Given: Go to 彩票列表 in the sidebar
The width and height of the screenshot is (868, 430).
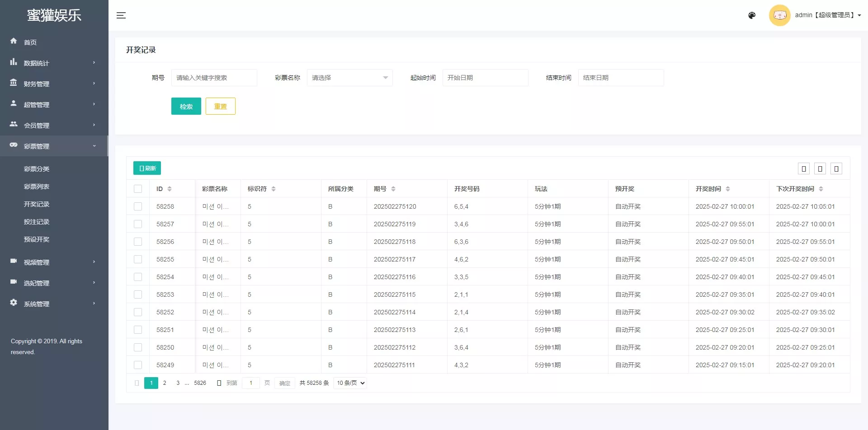Looking at the screenshot, I should point(37,187).
